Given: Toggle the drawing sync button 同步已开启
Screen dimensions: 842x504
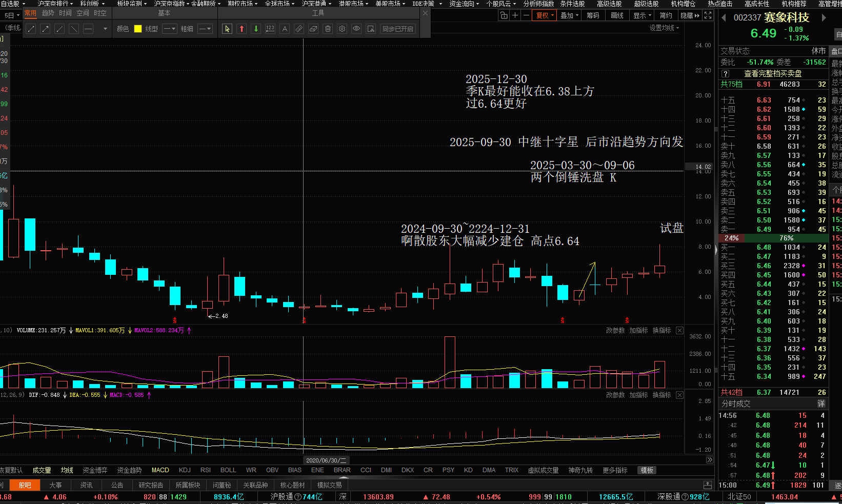Looking at the screenshot, I should point(398,29).
